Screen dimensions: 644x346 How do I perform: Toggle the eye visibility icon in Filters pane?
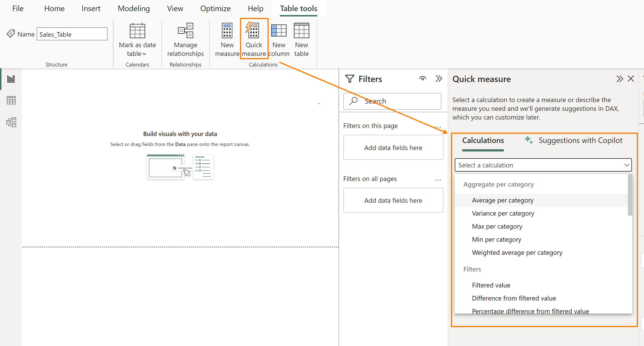tap(422, 78)
